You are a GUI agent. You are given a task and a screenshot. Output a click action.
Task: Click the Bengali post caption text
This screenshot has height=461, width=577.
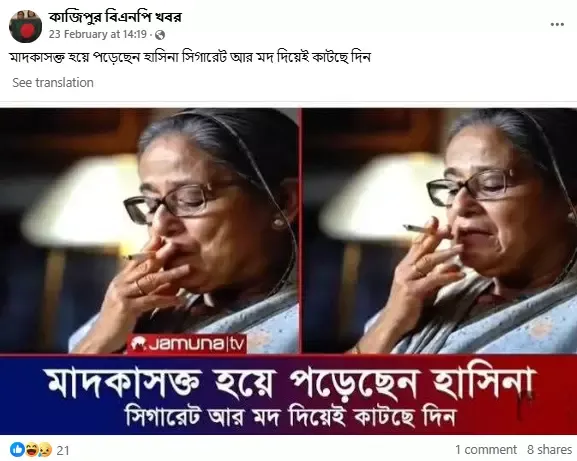point(190,57)
